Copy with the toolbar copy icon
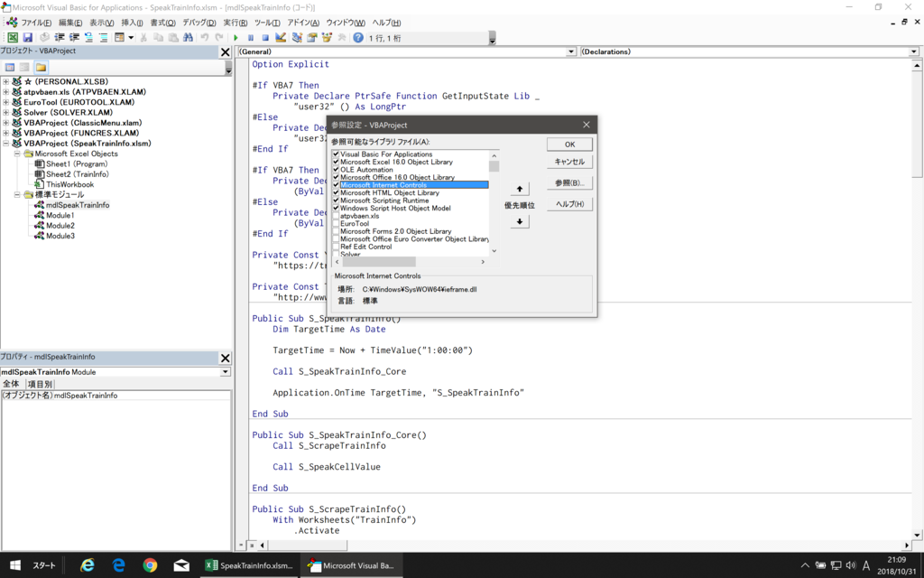Screen dimensions: 924x578 pyautogui.click(x=158, y=38)
